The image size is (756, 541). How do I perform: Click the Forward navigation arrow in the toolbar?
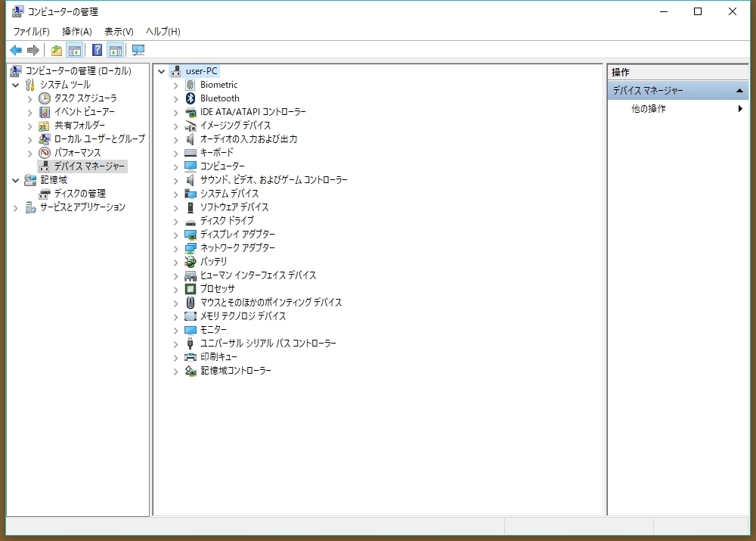pos(33,50)
